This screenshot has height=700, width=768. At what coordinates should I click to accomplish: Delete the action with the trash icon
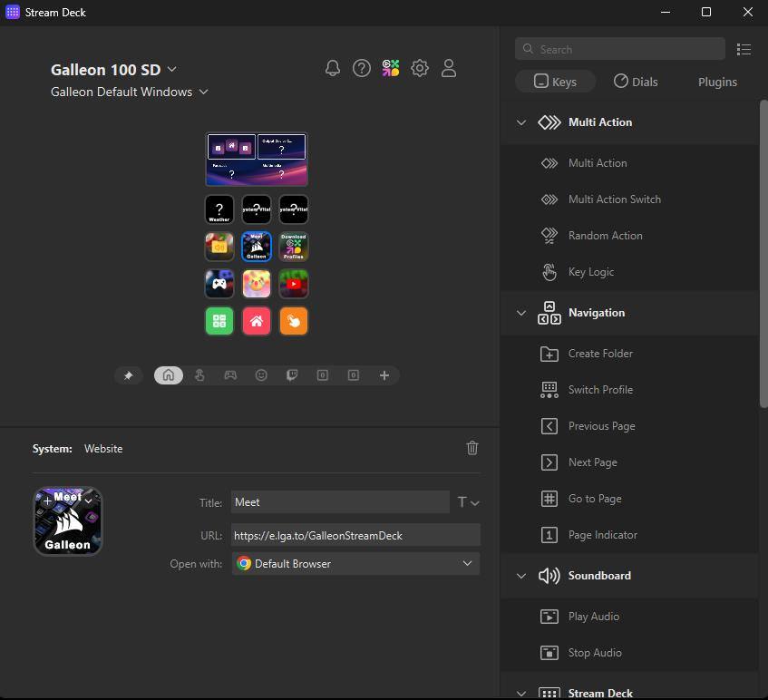(471, 448)
